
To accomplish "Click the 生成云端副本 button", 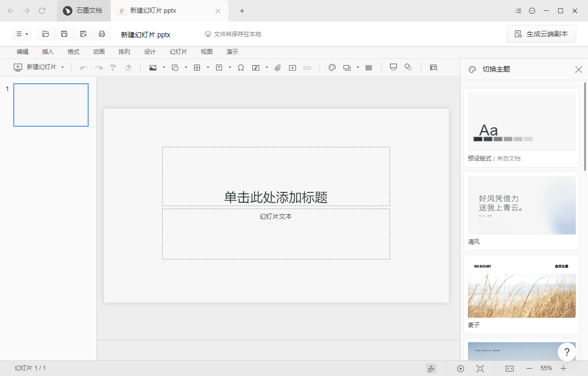I will pos(541,34).
